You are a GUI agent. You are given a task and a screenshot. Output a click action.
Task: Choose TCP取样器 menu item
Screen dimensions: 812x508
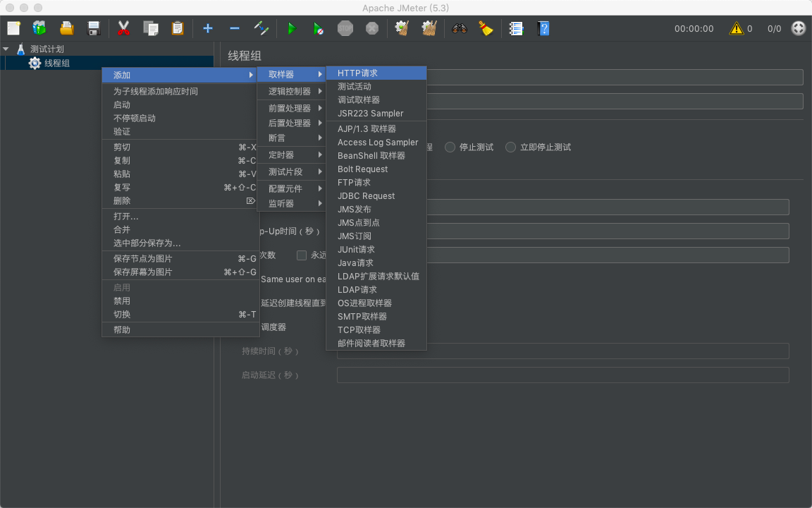click(x=376, y=329)
